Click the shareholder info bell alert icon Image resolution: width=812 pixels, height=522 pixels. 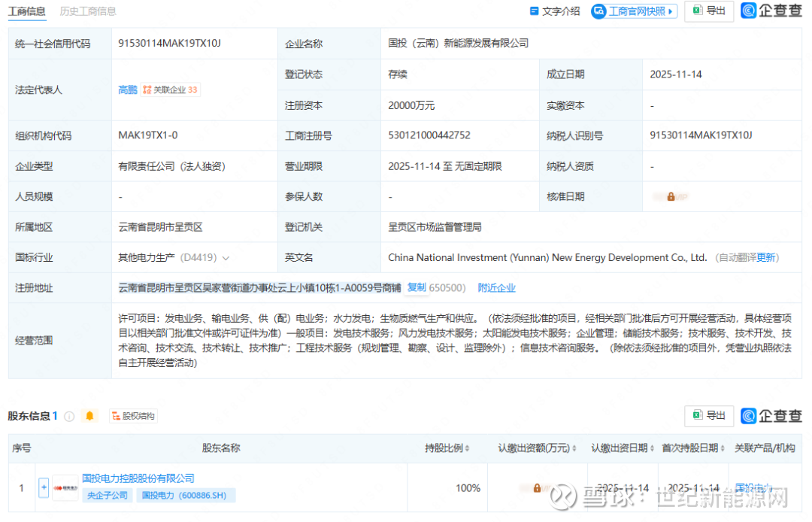tap(90, 416)
